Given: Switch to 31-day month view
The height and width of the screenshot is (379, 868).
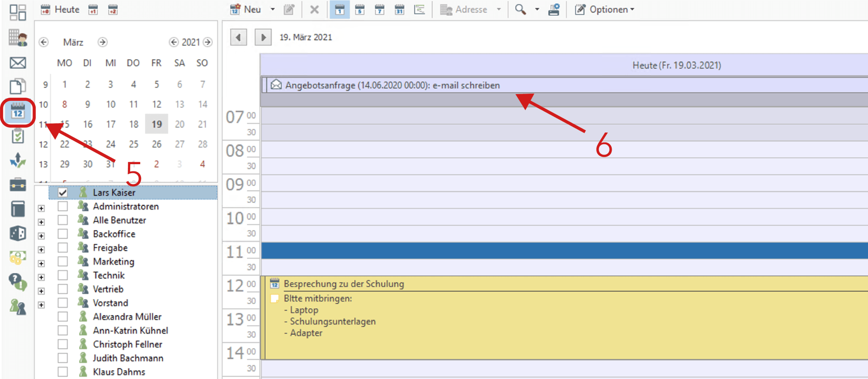Looking at the screenshot, I should [400, 9].
